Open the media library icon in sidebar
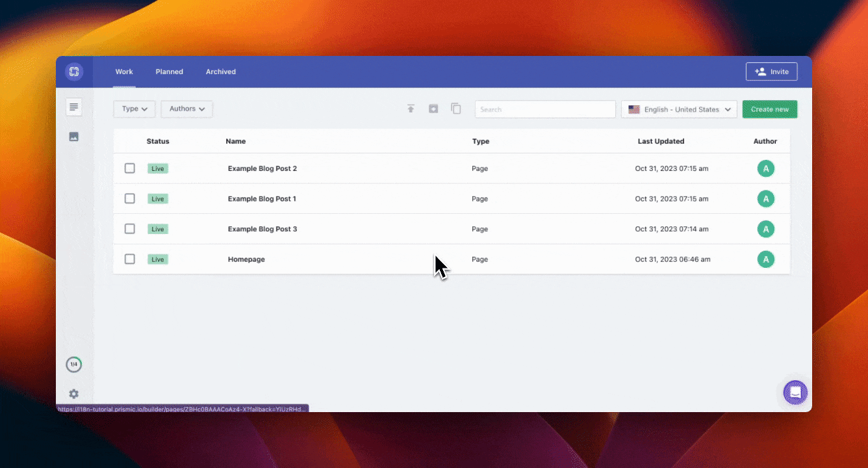Viewport: 868px width, 468px height. pyautogui.click(x=73, y=136)
